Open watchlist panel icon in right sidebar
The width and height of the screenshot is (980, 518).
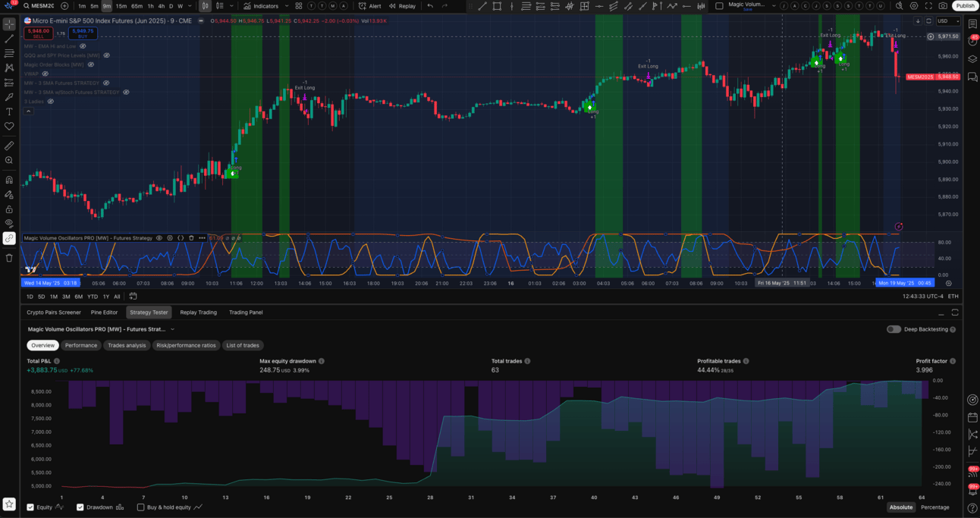pyautogui.click(x=972, y=25)
